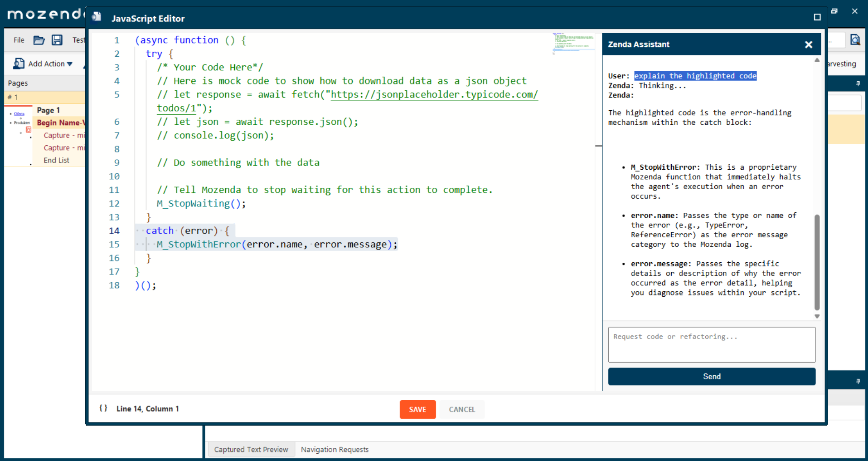Select the first Capture action under Begin Name

pos(64,135)
